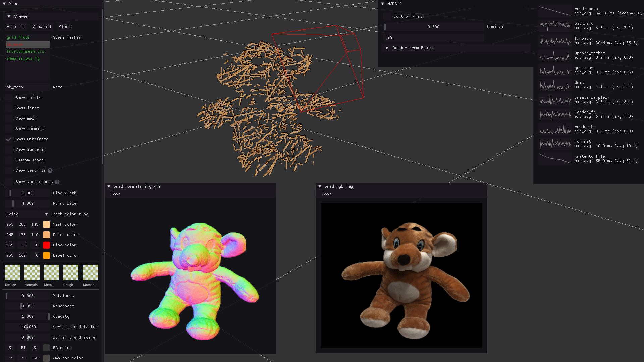644x362 pixels.
Task: Click help icon next to Show vert coords
Action: coord(57,182)
